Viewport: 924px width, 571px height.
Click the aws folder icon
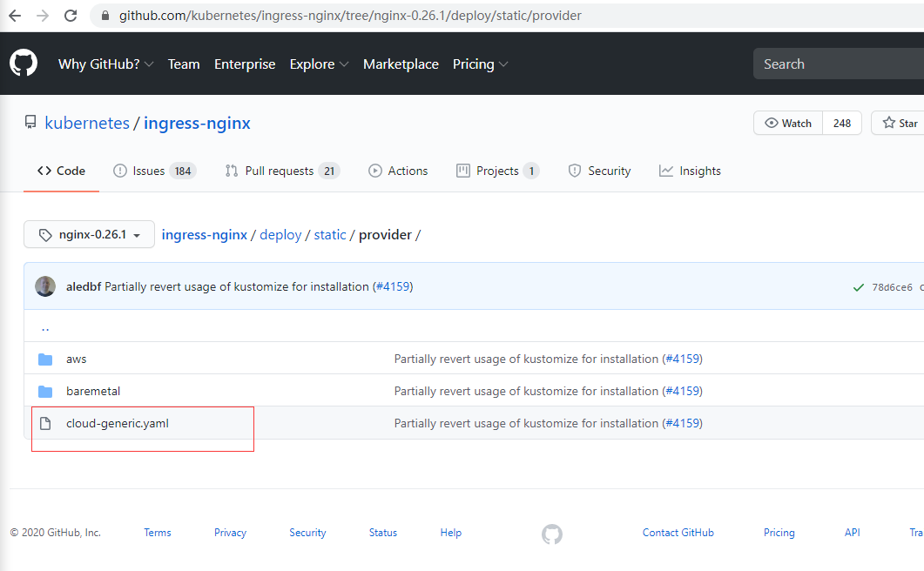coord(45,359)
